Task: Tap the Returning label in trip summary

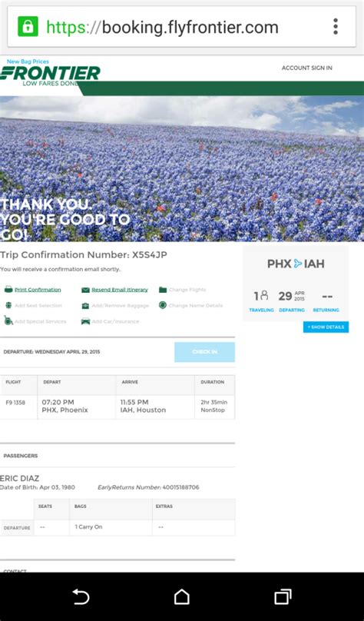Action: click(326, 310)
